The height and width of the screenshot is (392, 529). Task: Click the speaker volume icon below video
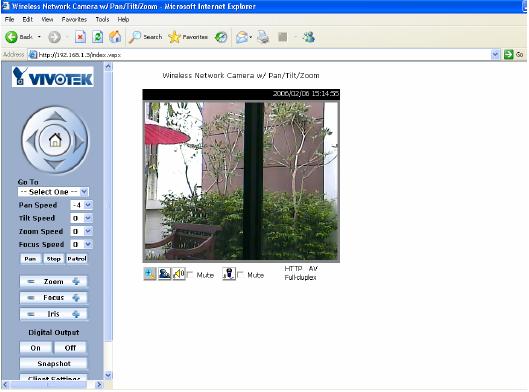tap(179, 274)
